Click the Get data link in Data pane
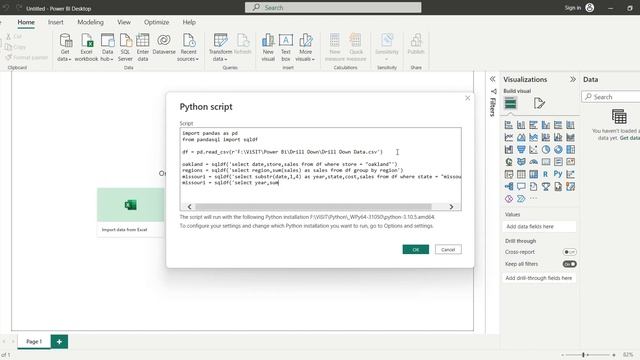 (x=630, y=138)
